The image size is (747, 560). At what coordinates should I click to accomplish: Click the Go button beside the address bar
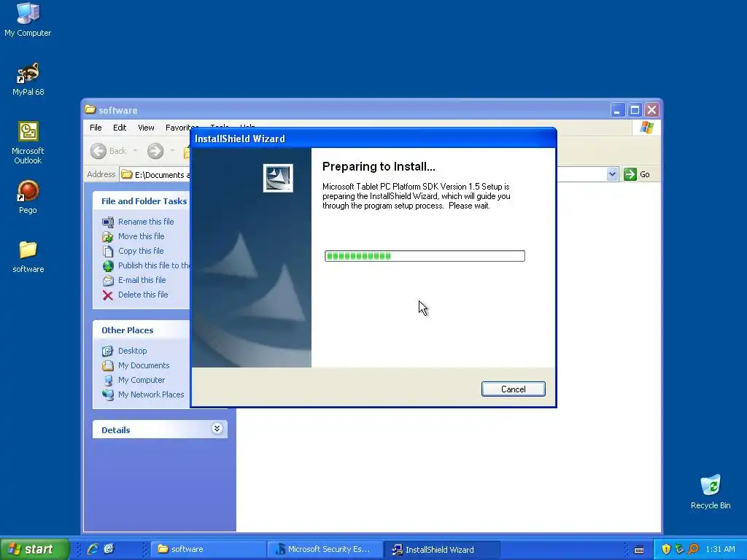point(637,174)
